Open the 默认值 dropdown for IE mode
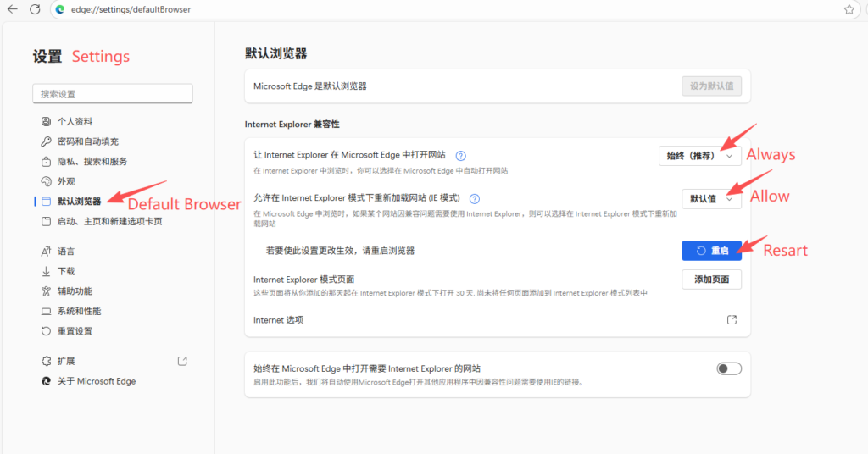The height and width of the screenshot is (454, 868). pyautogui.click(x=711, y=198)
